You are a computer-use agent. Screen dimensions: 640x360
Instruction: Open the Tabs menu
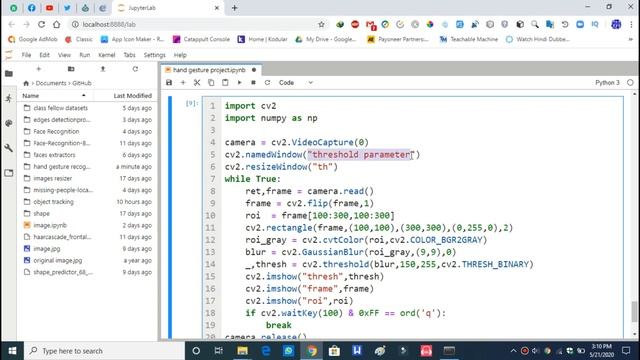coord(129,55)
